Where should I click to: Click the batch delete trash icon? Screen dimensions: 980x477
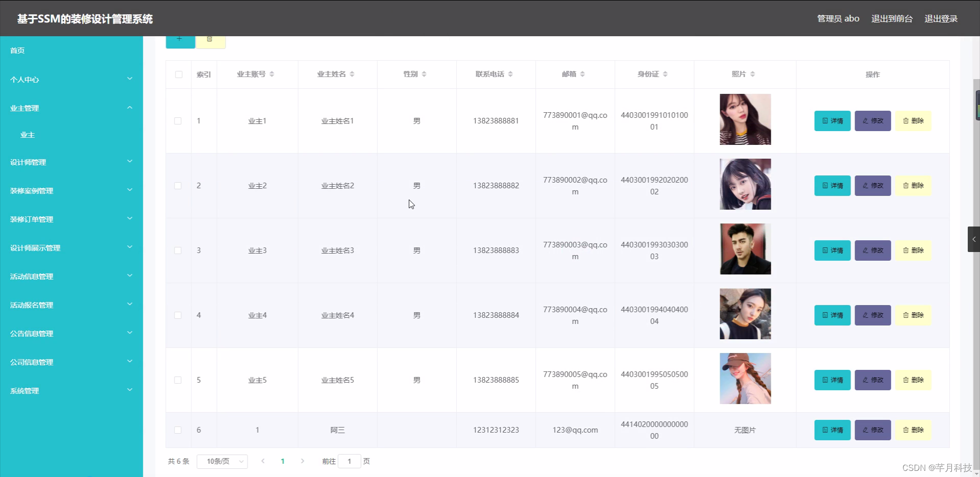(x=210, y=38)
